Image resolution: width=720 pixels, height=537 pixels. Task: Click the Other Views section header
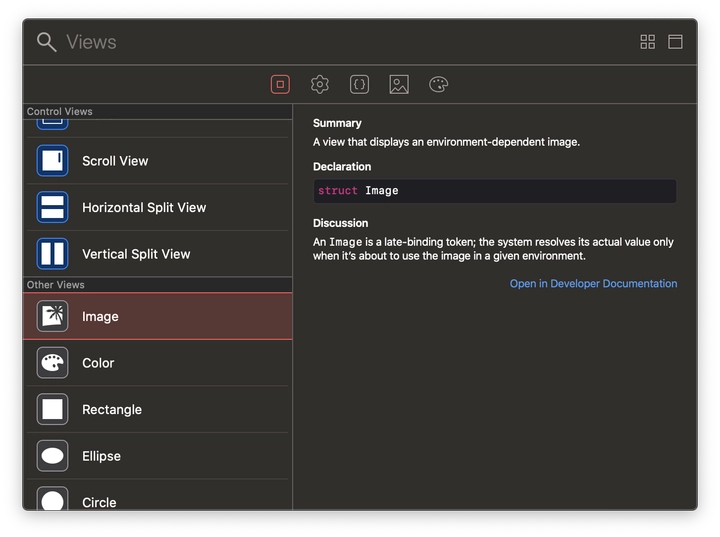point(56,285)
